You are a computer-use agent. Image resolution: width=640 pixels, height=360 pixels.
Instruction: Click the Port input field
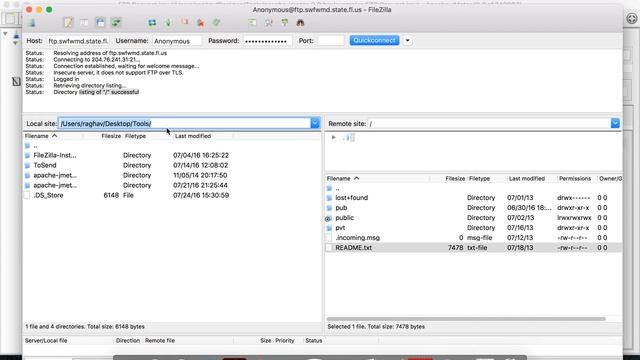tap(331, 41)
